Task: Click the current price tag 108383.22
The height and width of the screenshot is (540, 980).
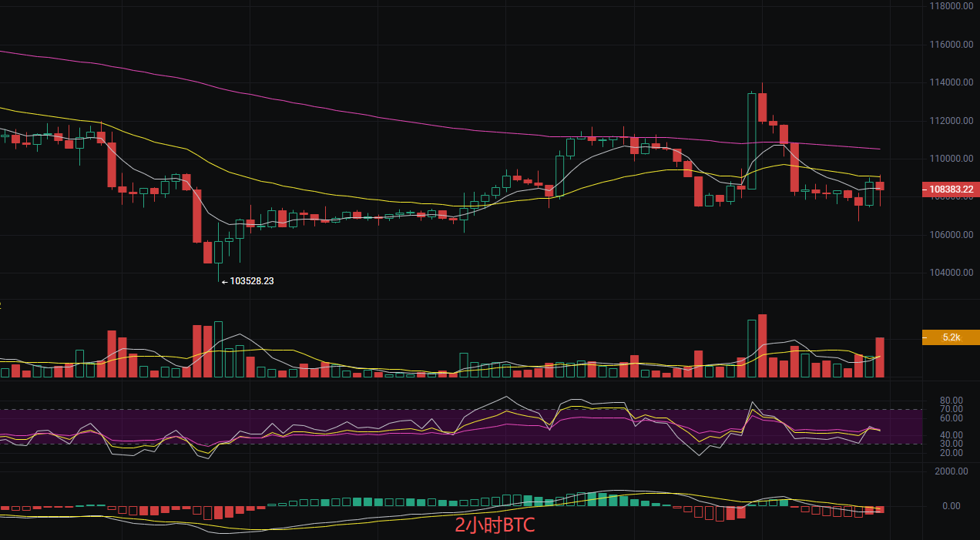Action: (x=950, y=189)
